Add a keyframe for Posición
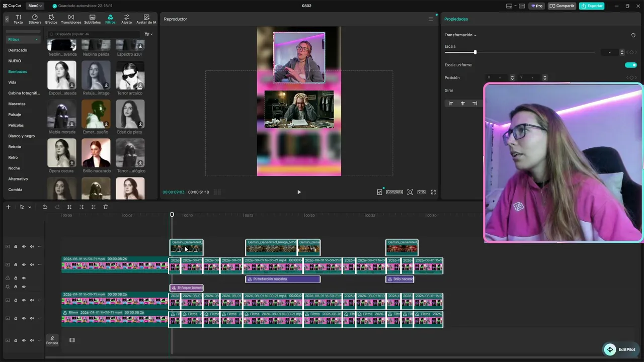 (x=632, y=77)
